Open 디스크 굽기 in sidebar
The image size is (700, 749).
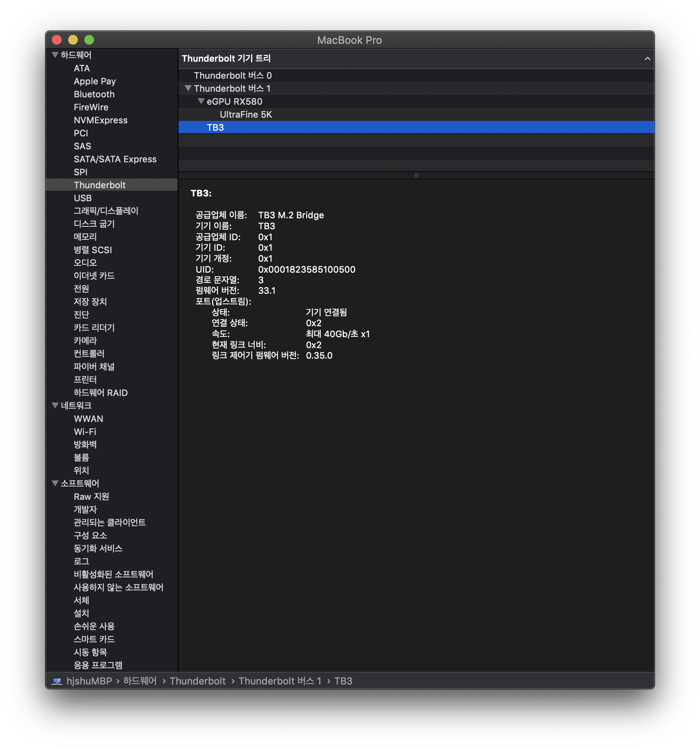click(94, 224)
